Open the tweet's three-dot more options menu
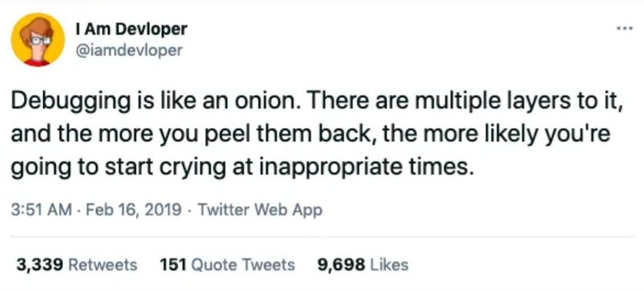 point(623,28)
